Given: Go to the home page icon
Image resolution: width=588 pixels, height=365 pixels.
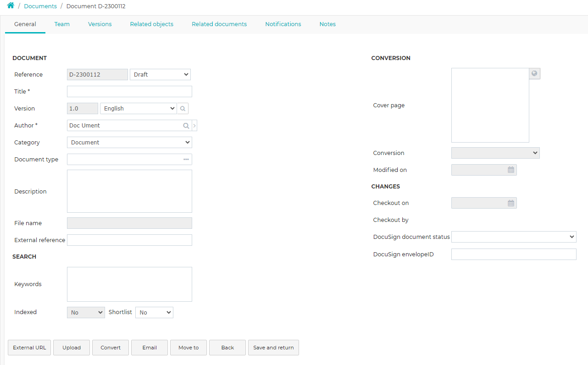Looking at the screenshot, I should pyautogui.click(x=11, y=6).
